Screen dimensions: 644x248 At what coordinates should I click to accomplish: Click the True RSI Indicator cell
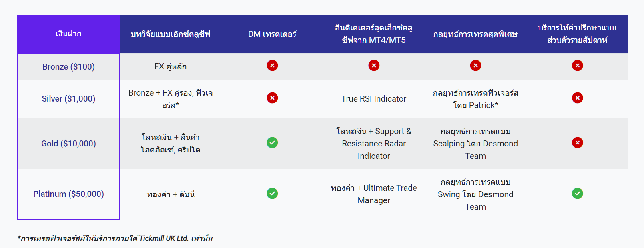[374, 99]
